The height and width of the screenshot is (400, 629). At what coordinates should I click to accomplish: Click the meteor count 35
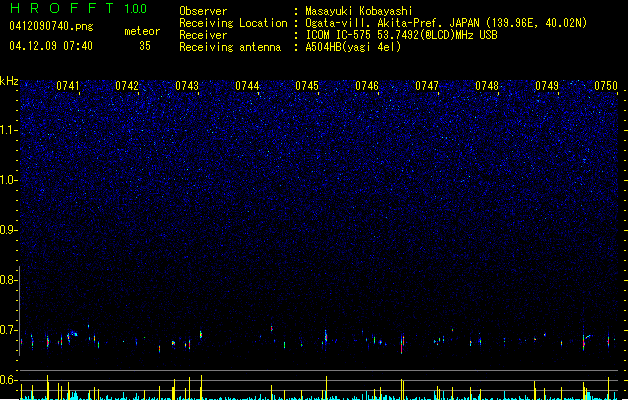tap(145, 46)
